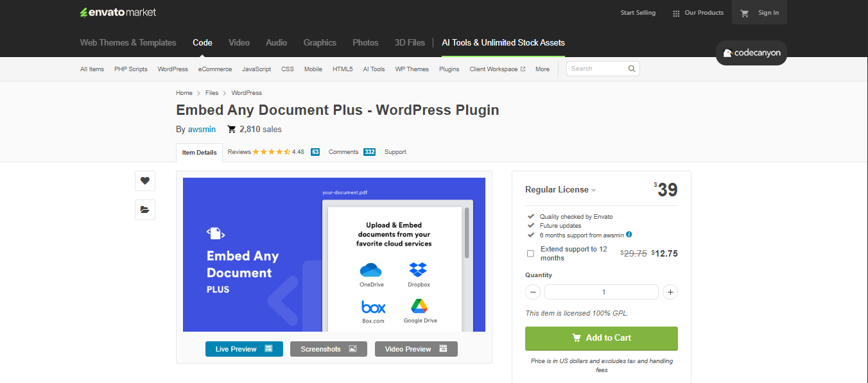Click the Add to Cart button

coord(602,338)
